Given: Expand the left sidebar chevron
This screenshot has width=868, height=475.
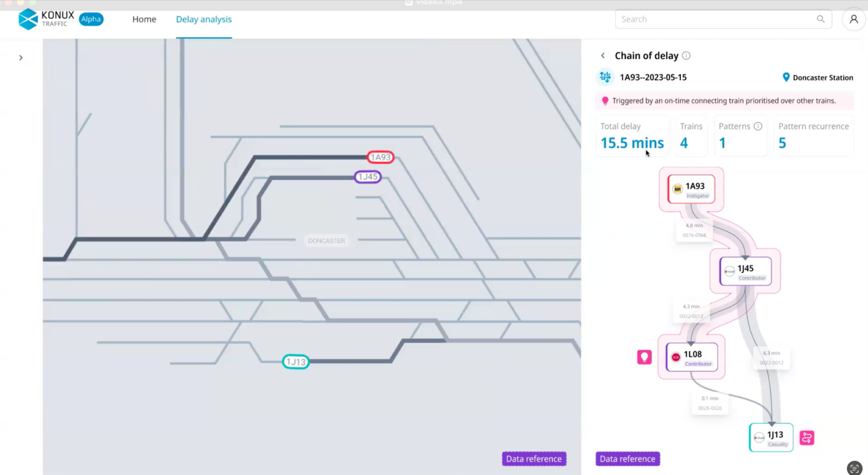Looking at the screenshot, I should coord(21,58).
